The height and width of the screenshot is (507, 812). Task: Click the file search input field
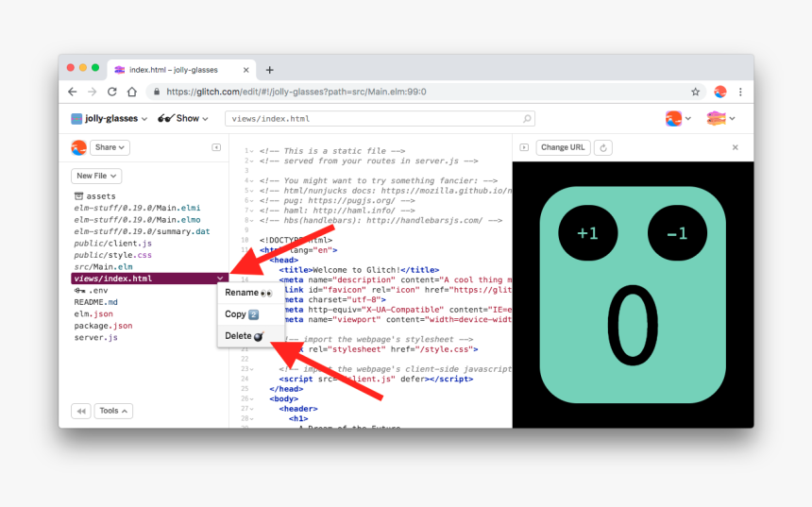[379, 119]
